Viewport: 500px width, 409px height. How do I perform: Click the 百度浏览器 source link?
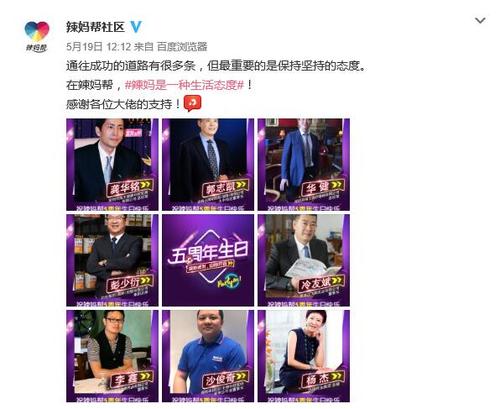click(x=182, y=46)
